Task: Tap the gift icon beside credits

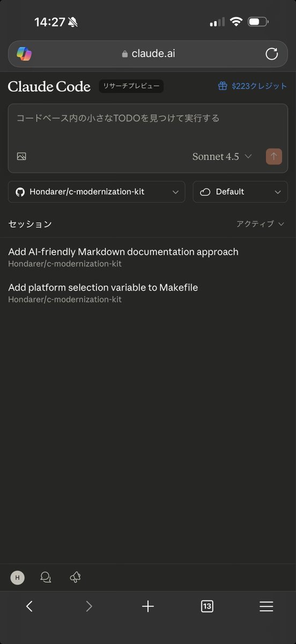Action: coord(223,86)
